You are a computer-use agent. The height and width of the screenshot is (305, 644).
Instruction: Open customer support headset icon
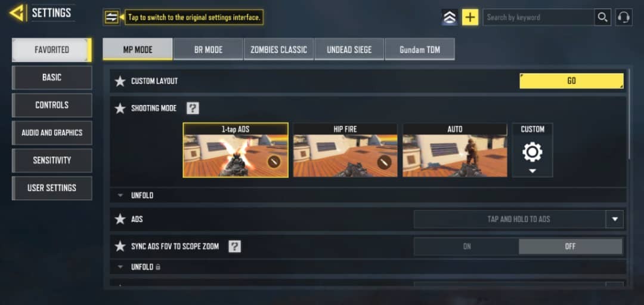click(624, 17)
